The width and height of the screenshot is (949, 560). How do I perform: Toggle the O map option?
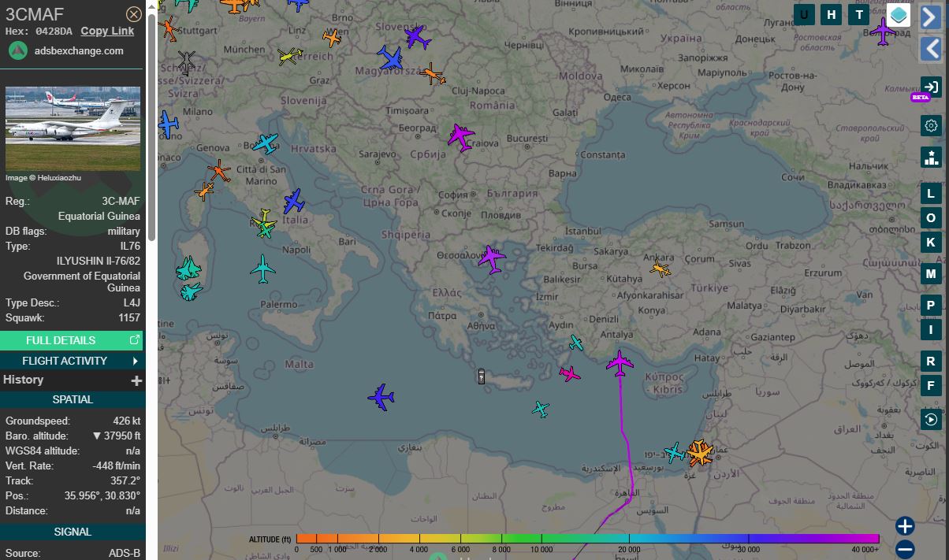(x=931, y=218)
